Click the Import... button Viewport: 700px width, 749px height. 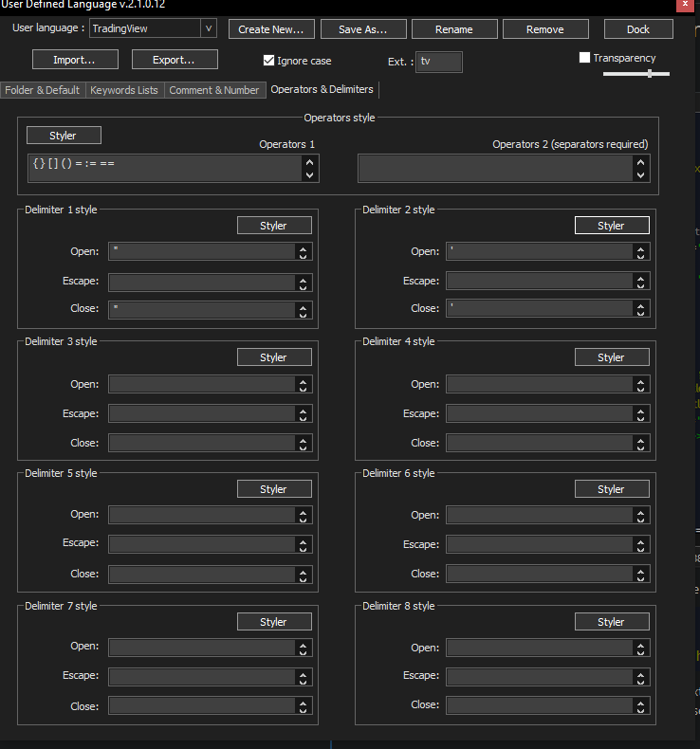point(75,60)
